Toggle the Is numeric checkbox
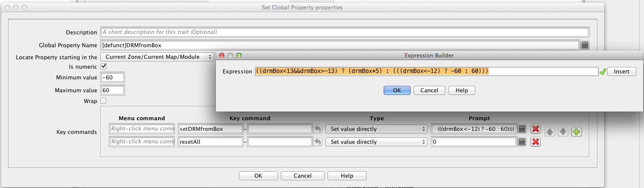The width and height of the screenshot is (644, 188). 103,67
